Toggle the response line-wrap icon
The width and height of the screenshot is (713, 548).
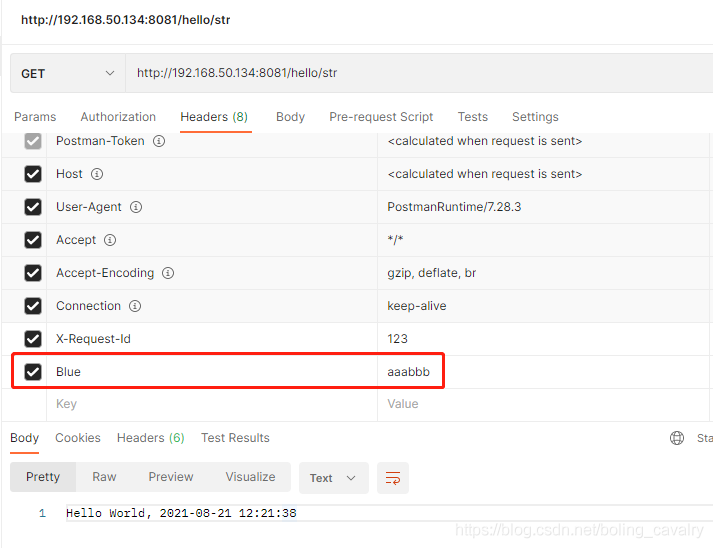coord(393,478)
